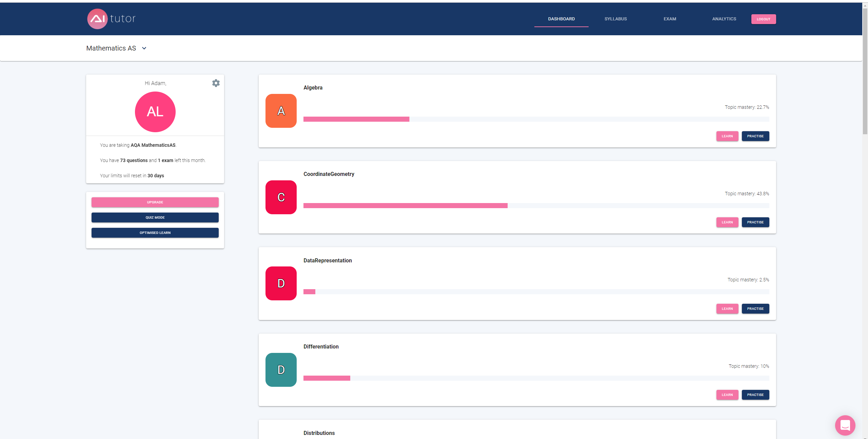Click Learn for Algebra topic
The width and height of the screenshot is (868, 439).
point(727,136)
